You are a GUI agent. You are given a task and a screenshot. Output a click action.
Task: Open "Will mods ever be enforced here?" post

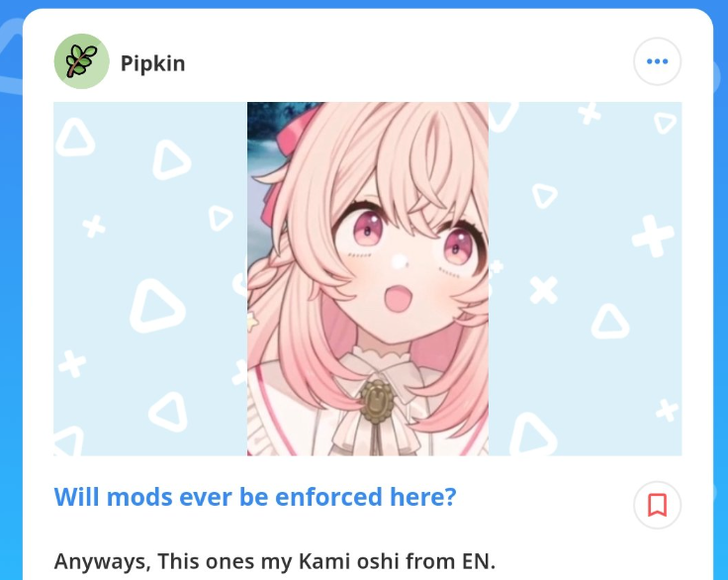(255, 497)
